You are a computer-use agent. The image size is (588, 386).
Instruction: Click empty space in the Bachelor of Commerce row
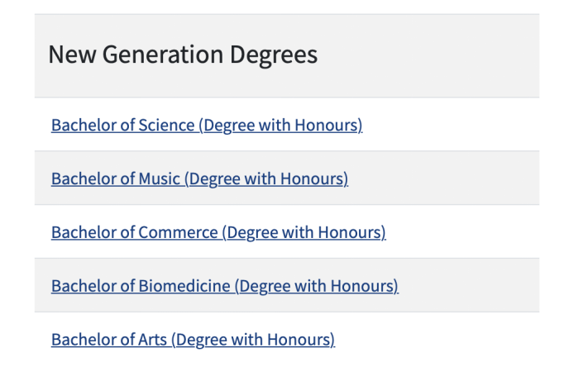pos(463,233)
